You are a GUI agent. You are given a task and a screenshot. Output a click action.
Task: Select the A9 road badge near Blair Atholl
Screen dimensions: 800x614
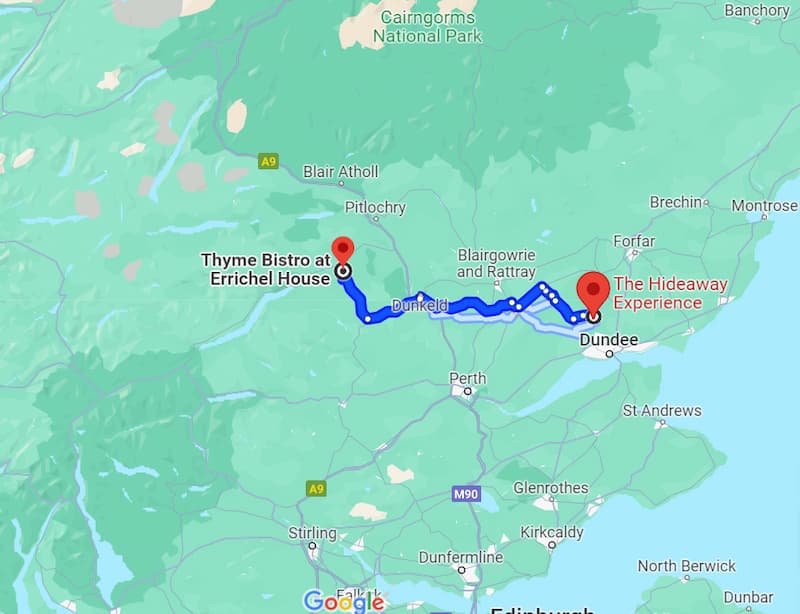click(268, 162)
